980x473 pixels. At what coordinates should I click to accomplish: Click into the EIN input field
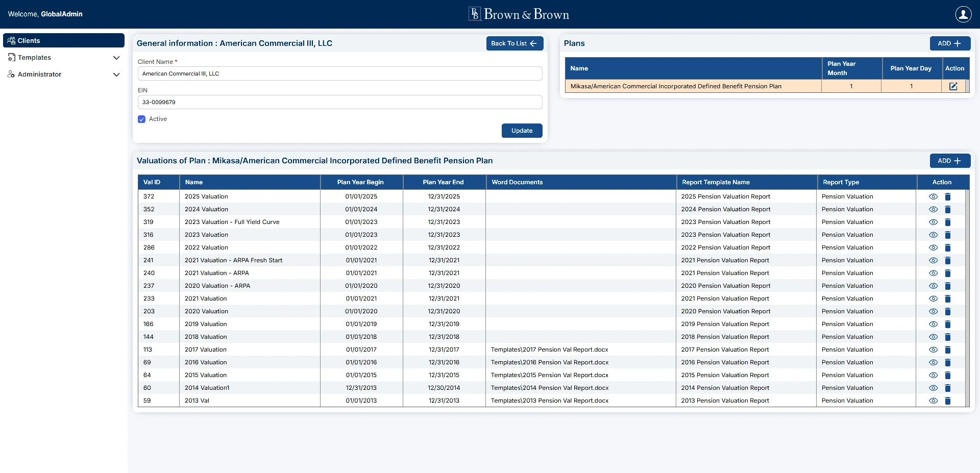click(x=339, y=103)
